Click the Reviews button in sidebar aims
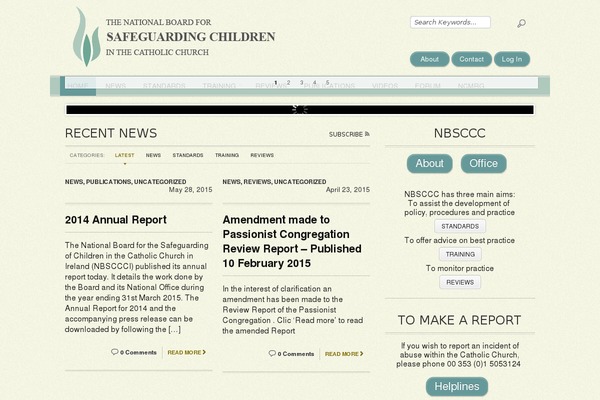Image resolution: width=600 pixels, height=400 pixels. 460,282
